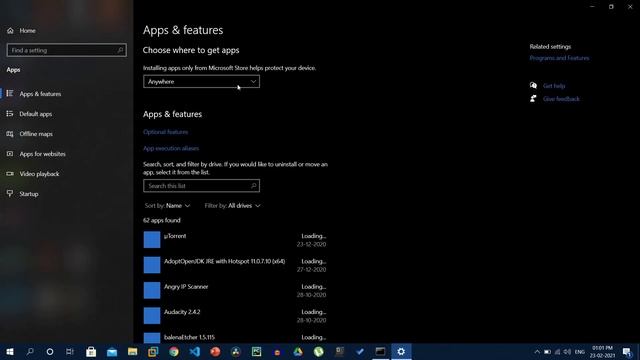Click the Audacity icon tile
Screen dimensions: 640x360
pos(152,316)
